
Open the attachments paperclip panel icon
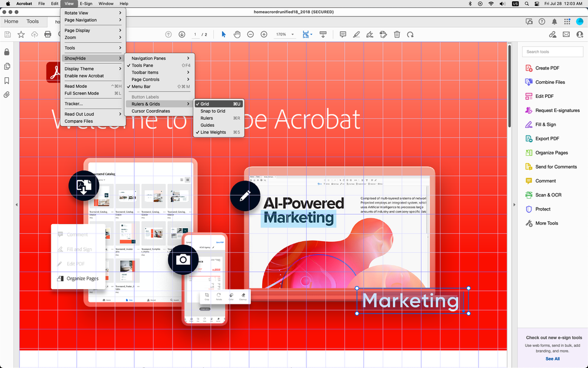(x=6, y=95)
